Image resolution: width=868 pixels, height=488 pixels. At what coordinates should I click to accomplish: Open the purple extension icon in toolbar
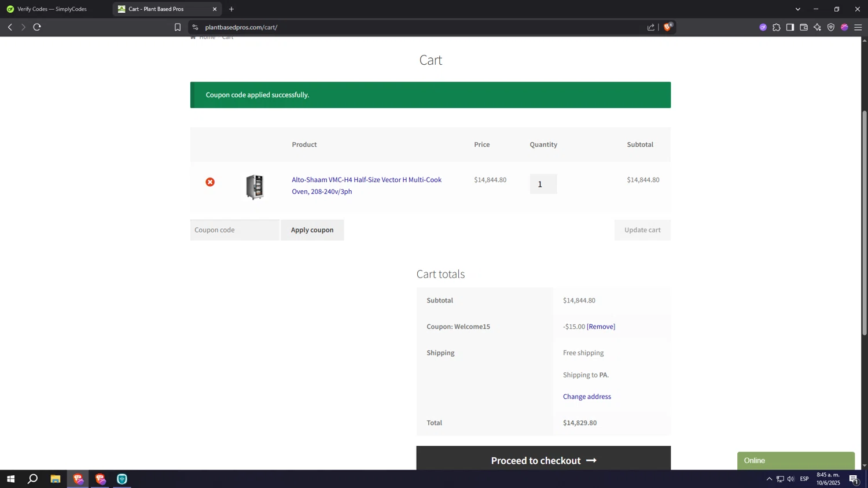click(x=763, y=27)
